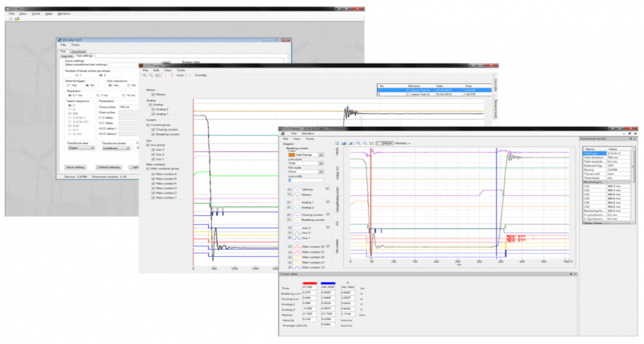The width and height of the screenshot is (644, 344).
Task: Click the Main contact 32 waveform icon
Action: click(x=297, y=247)
